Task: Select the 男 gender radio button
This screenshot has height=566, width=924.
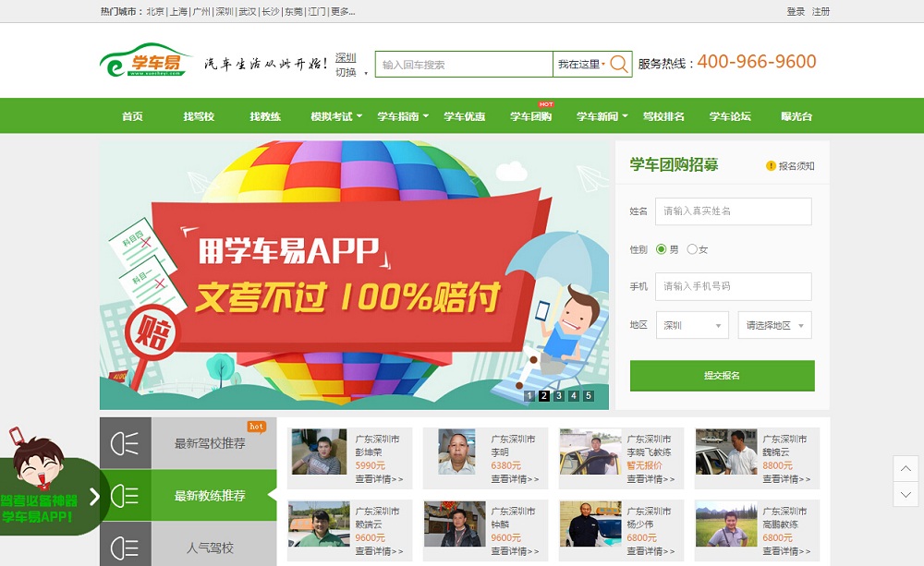Action: click(662, 249)
